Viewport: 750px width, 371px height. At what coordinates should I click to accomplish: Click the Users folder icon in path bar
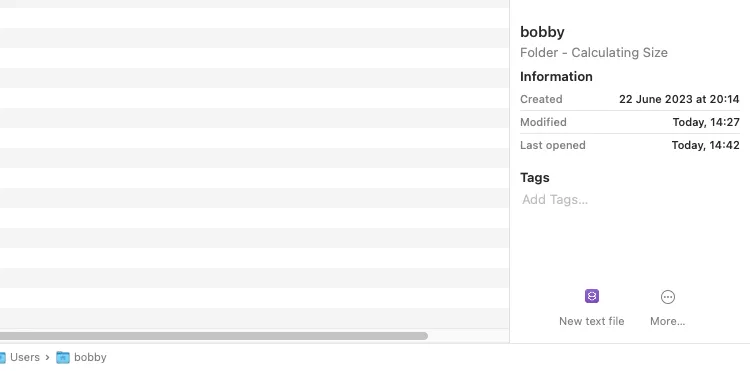(2, 357)
